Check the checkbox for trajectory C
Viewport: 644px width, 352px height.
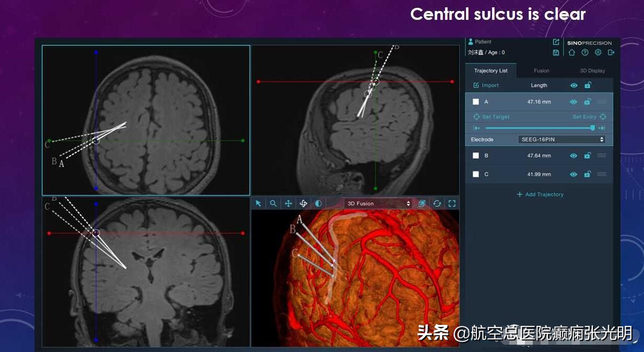point(476,174)
